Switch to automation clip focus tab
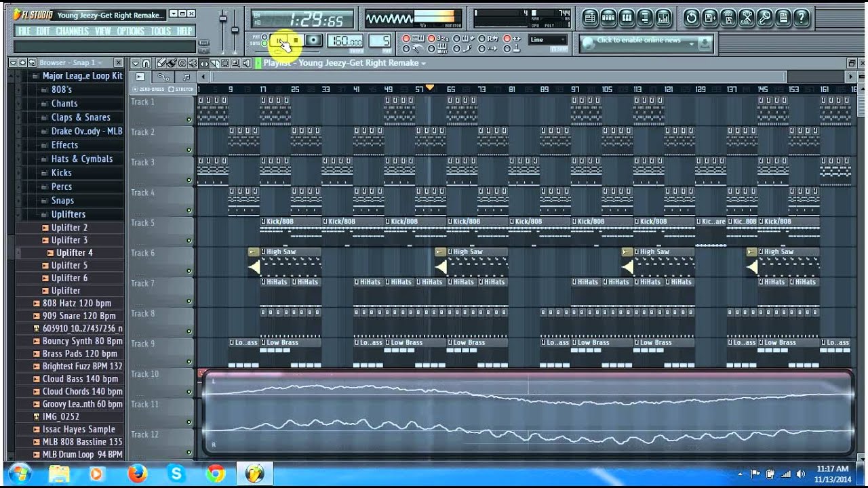This screenshot has width=868, height=488. [163, 77]
